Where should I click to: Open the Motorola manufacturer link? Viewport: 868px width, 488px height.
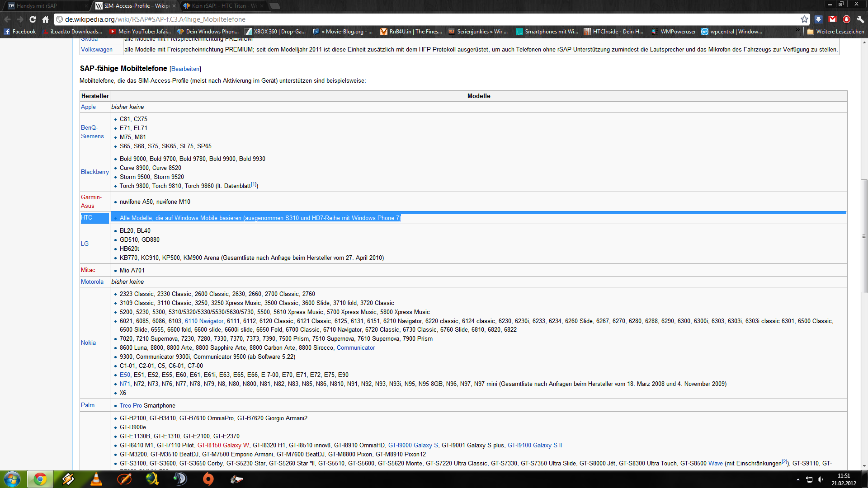[x=92, y=282]
